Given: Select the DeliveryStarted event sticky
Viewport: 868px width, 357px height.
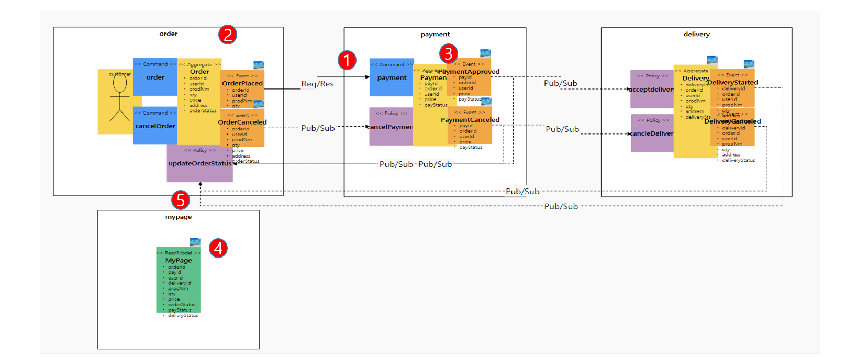Looking at the screenshot, I should (x=732, y=88).
